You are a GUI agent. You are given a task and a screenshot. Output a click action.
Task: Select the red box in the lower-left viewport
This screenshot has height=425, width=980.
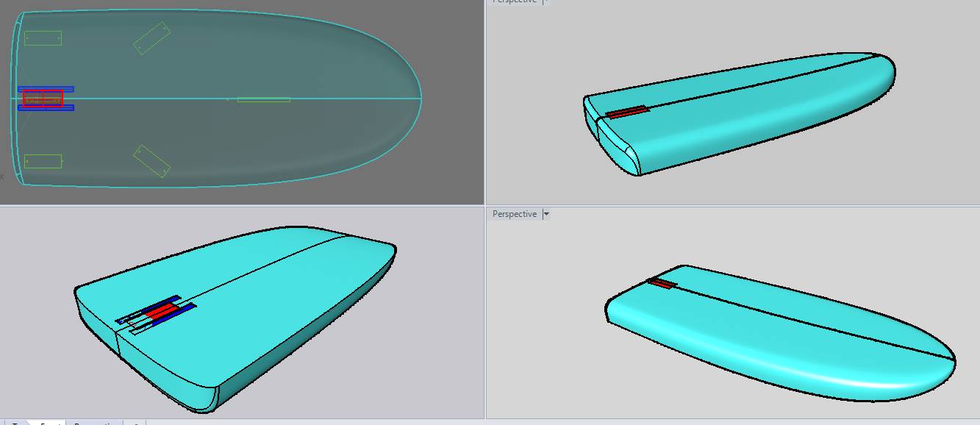click(160, 310)
